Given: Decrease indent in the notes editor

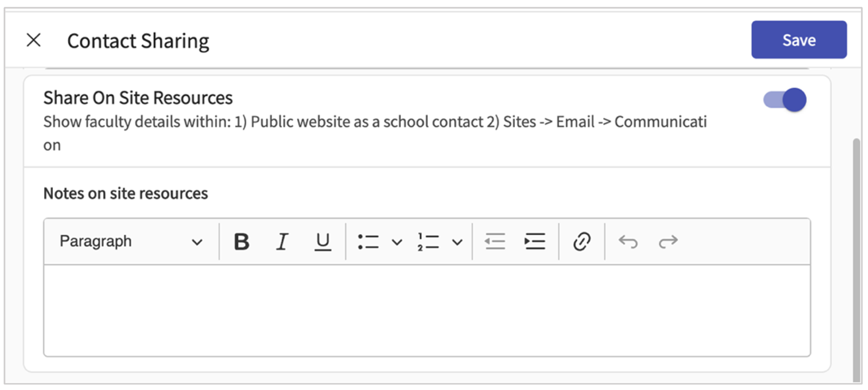Looking at the screenshot, I should 495,241.
